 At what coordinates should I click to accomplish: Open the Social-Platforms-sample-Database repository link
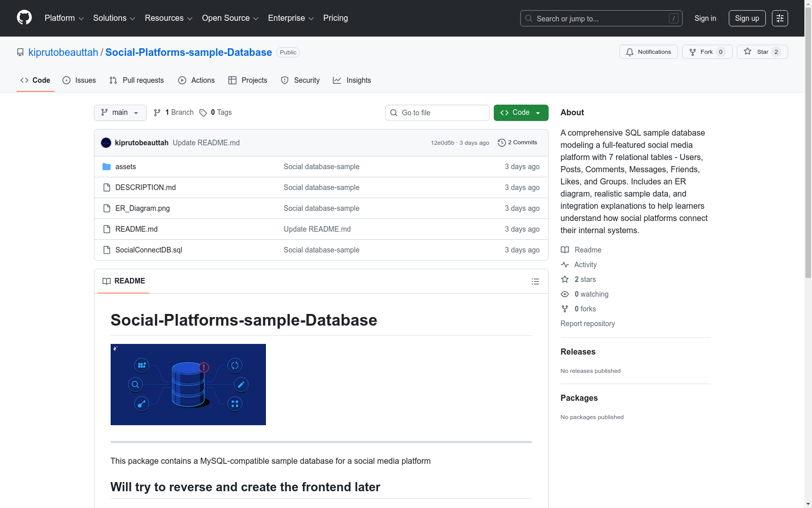click(x=189, y=52)
